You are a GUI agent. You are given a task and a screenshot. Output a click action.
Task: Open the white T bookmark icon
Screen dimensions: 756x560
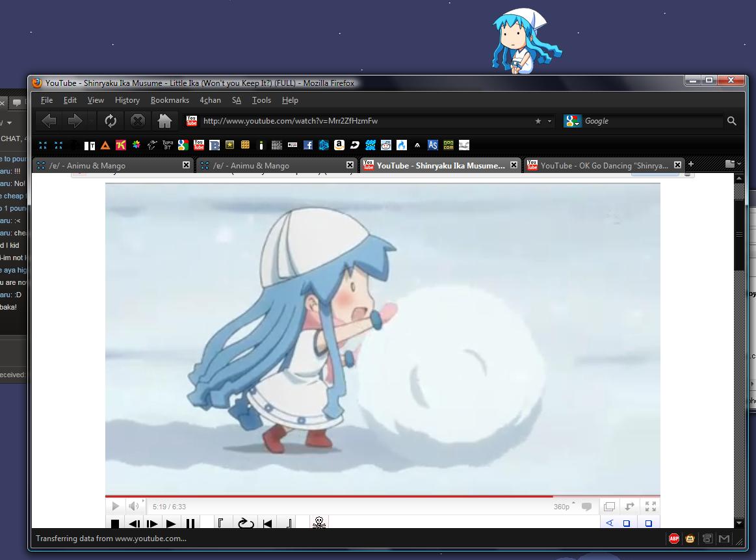90,145
